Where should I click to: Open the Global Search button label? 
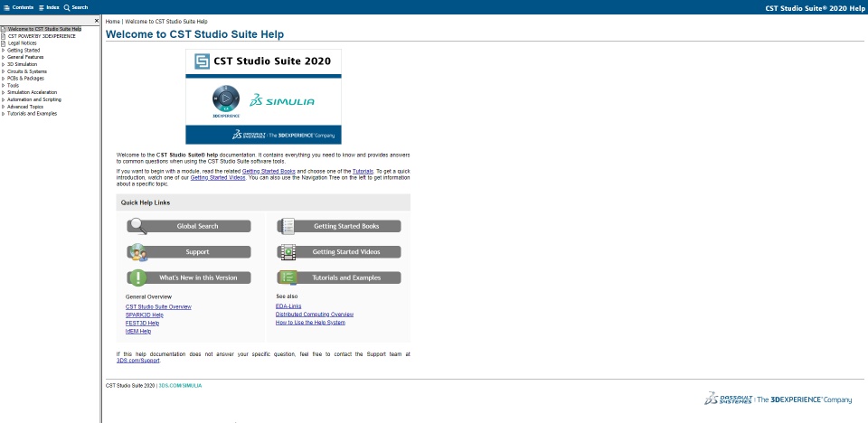click(x=198, y=227)
